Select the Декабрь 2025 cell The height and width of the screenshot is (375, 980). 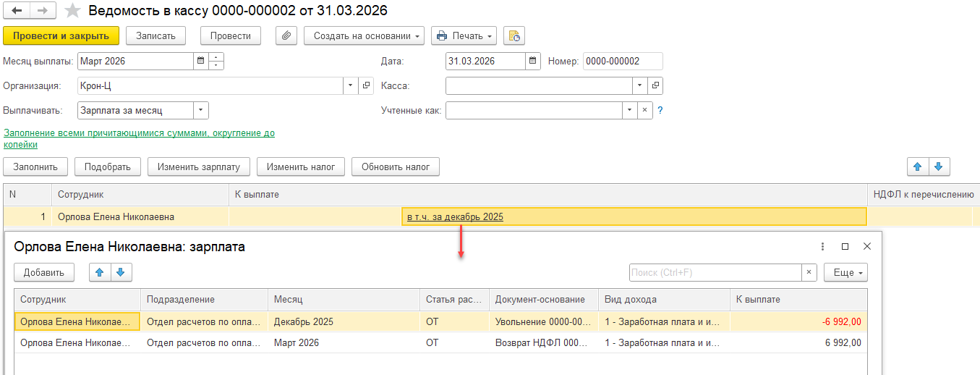click(344, 321)
